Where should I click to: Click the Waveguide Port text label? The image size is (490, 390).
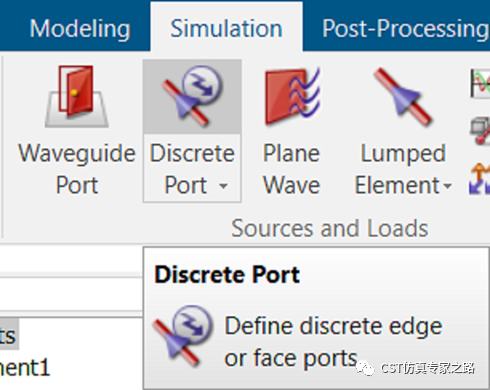(77, 169)
